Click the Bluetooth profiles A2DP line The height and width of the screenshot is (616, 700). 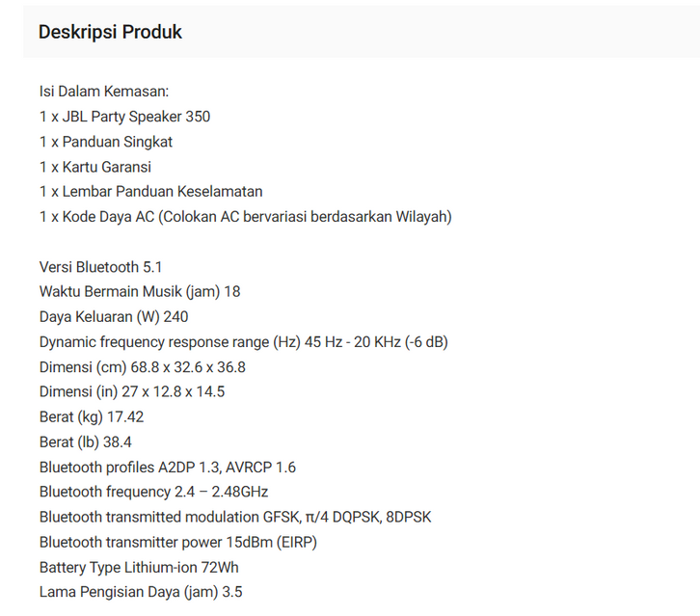coord(168,468)
